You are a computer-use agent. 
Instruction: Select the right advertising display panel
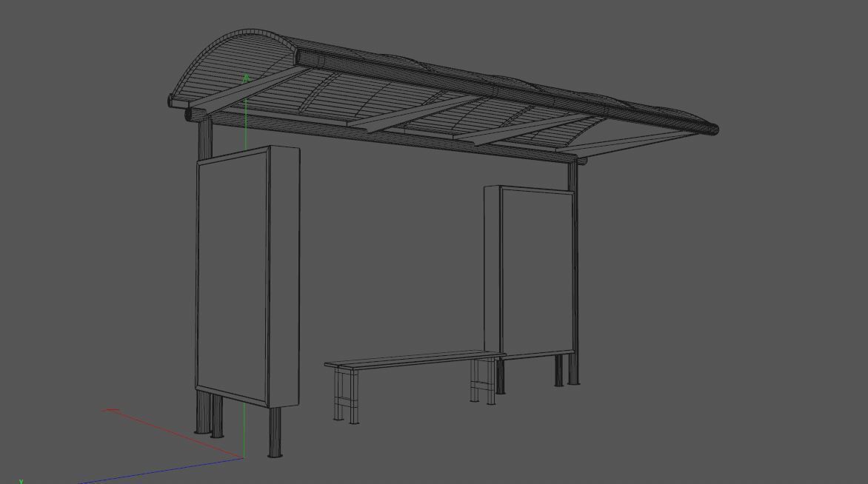click(x=530, y=273)
